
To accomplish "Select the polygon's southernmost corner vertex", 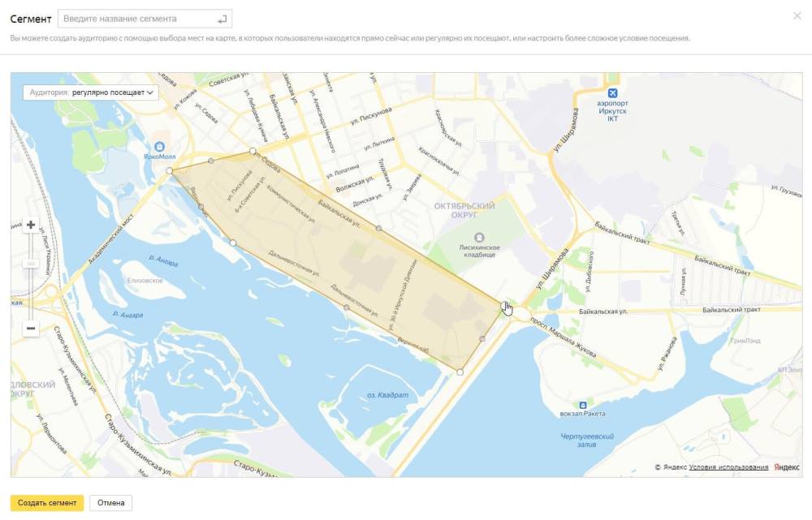I will click(460, 372).
